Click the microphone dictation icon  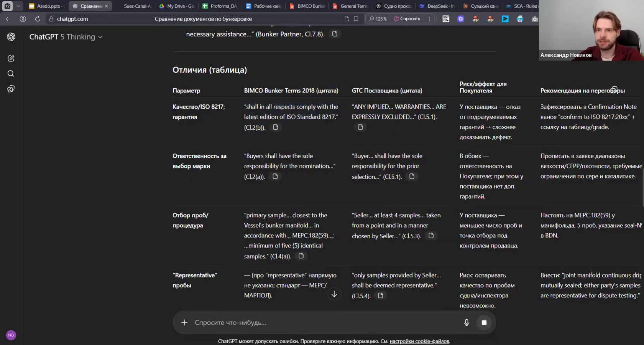coord(467,323)
